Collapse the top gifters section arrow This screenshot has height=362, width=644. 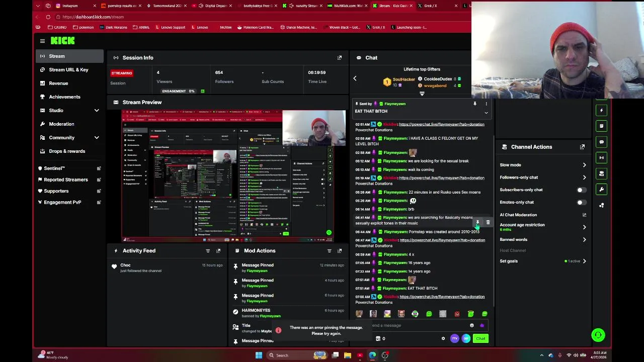[x=422, y=94]
